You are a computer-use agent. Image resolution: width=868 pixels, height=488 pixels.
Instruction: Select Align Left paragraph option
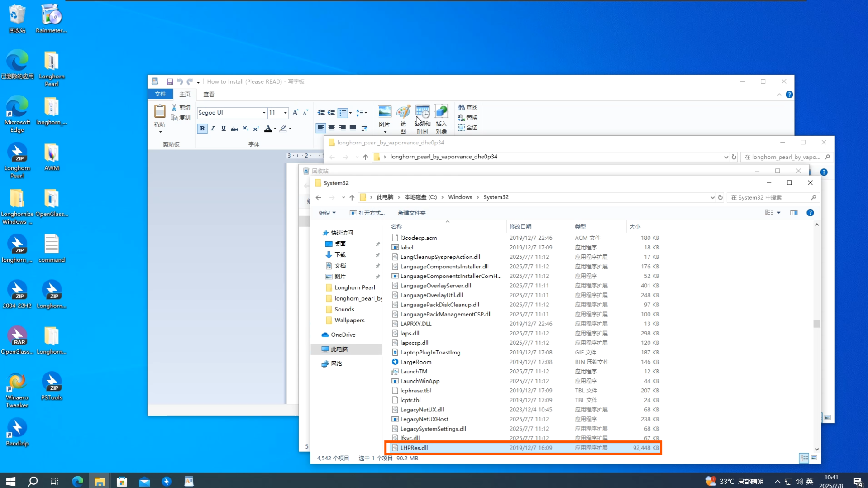click(x=321, y=129)
